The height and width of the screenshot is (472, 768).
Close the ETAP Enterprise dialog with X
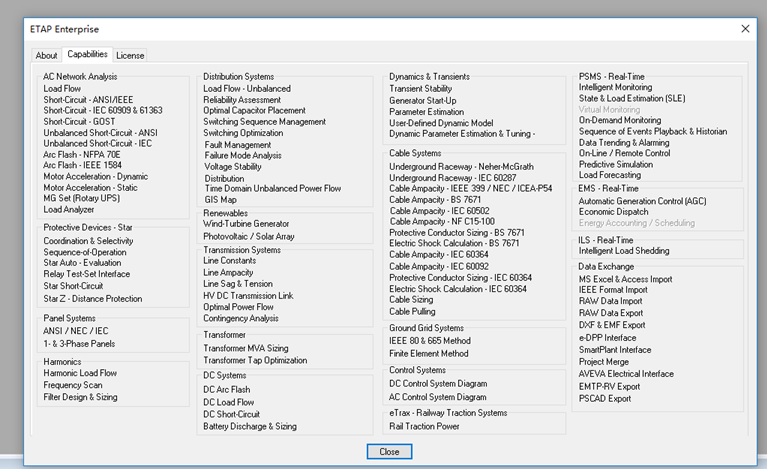coord(745,29)
